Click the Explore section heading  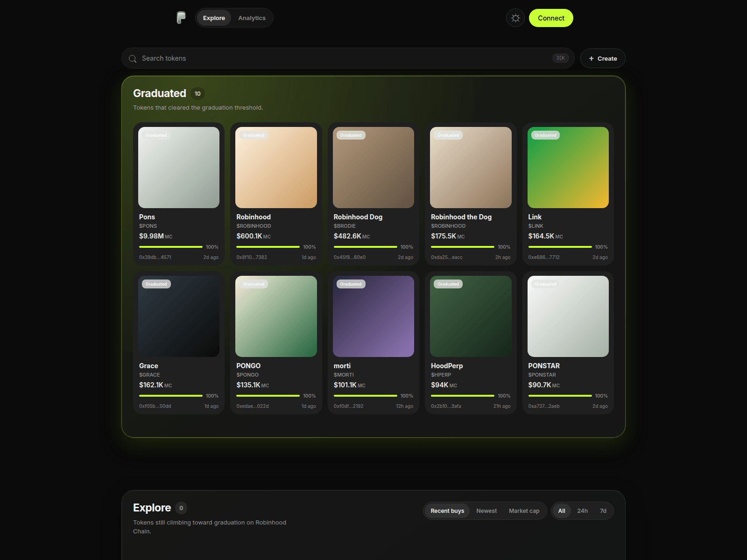[152, 508]
